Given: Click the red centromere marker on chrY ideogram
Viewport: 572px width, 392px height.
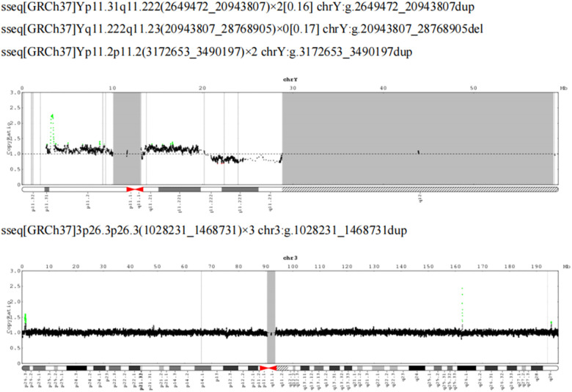Looking at the screenshot, I should point(135,189).
